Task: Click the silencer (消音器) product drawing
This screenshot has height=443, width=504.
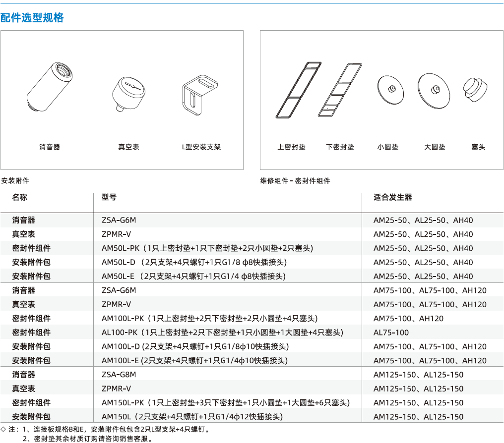Action: click(50, 87)
